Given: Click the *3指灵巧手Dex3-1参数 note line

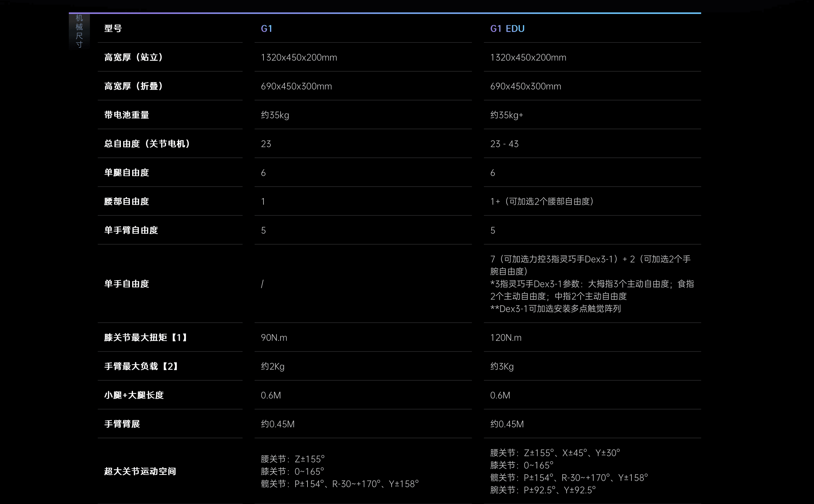Looking at the screenshot, I should coord(592,290).
